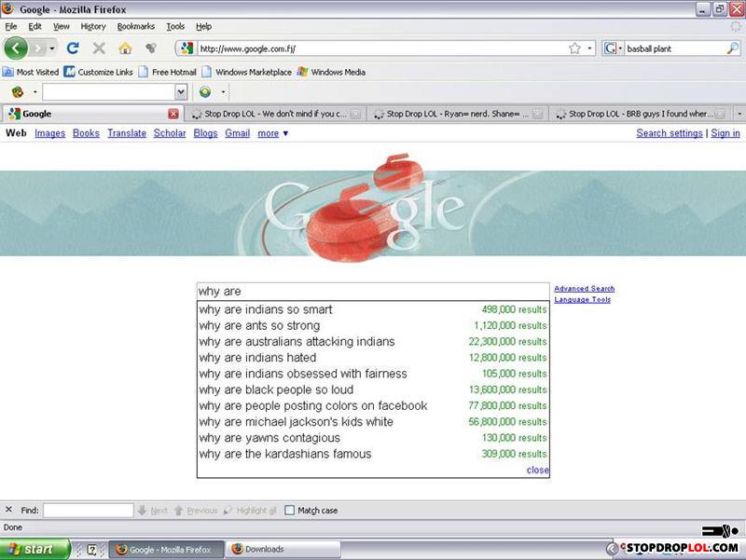The width and height of the screenshot is (746, 560).
Task: Click the URL address bar field
Action: [x=380, y=48]
